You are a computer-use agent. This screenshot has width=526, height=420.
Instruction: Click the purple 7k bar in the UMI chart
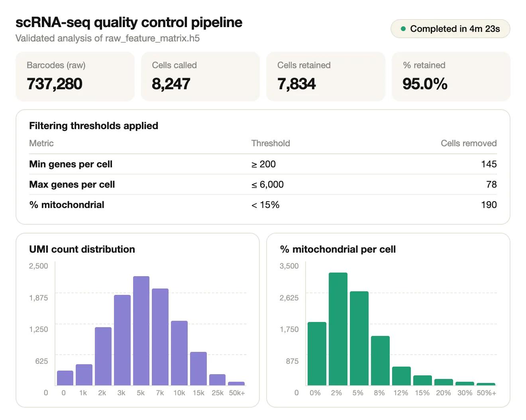pos(160,337)
